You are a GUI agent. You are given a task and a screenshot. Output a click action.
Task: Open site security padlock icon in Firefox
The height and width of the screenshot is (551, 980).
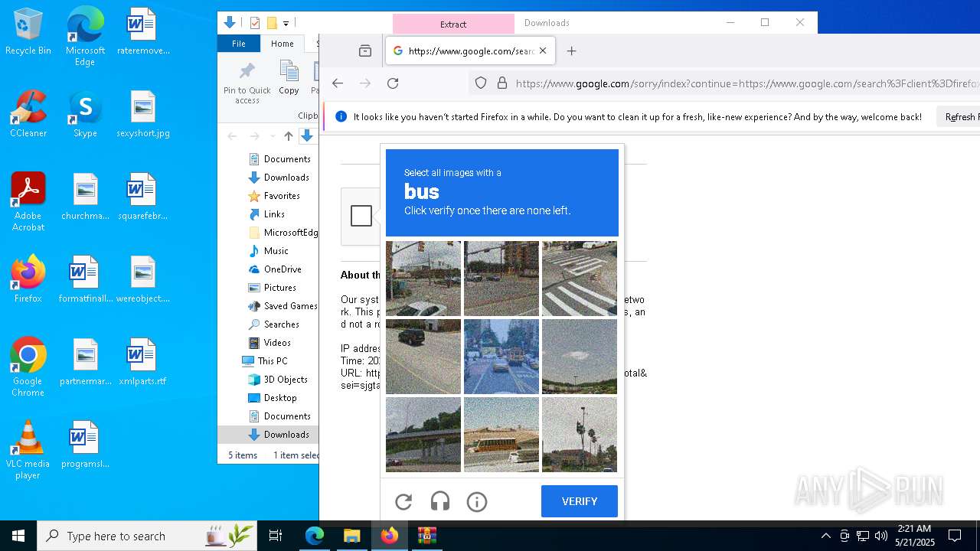pyautogui.click(x=502, y=83)
